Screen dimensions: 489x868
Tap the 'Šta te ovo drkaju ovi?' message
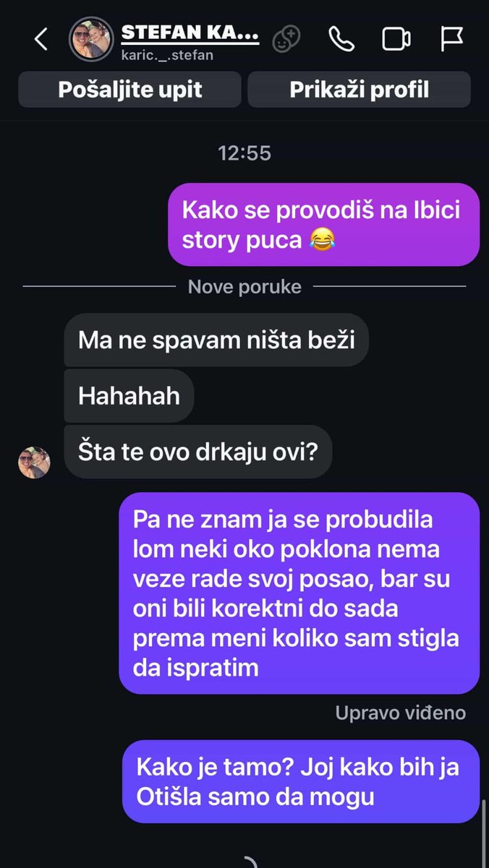[198, 452]
